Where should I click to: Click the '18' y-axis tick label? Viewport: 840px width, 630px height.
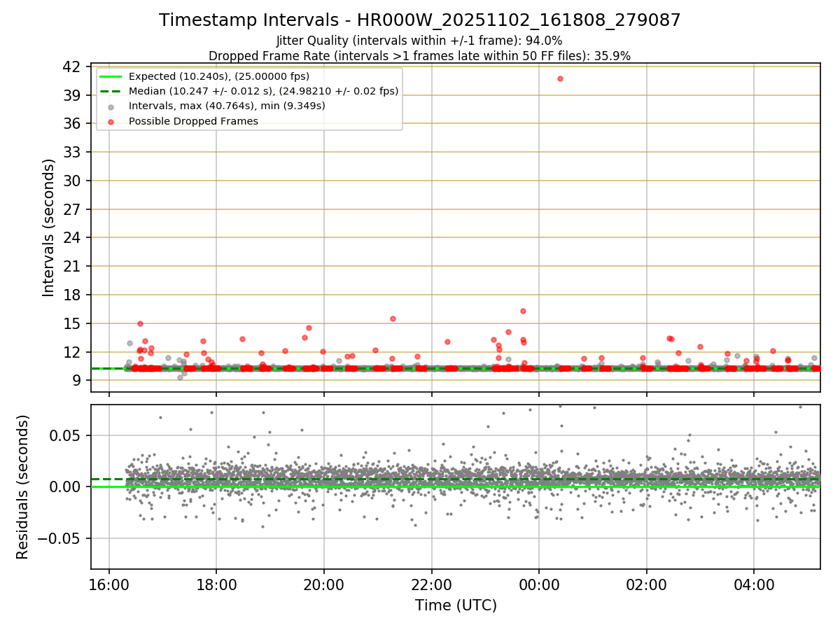point(71,295)
